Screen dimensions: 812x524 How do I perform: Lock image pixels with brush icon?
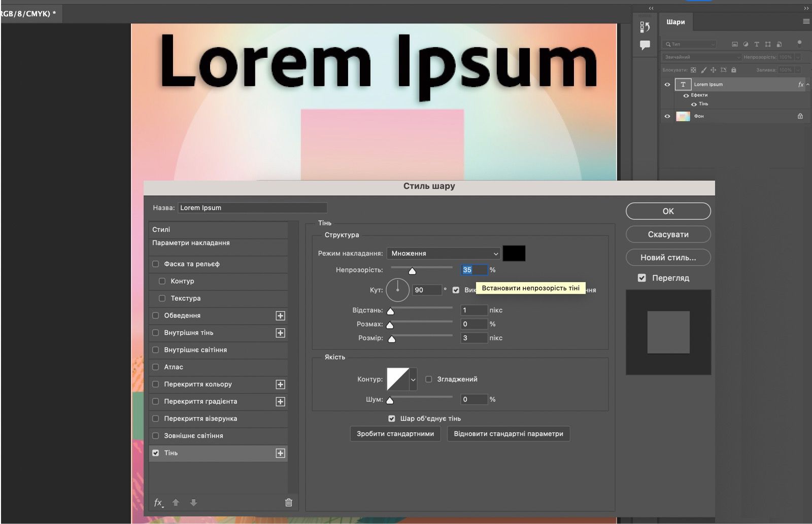tap(703, 70)
